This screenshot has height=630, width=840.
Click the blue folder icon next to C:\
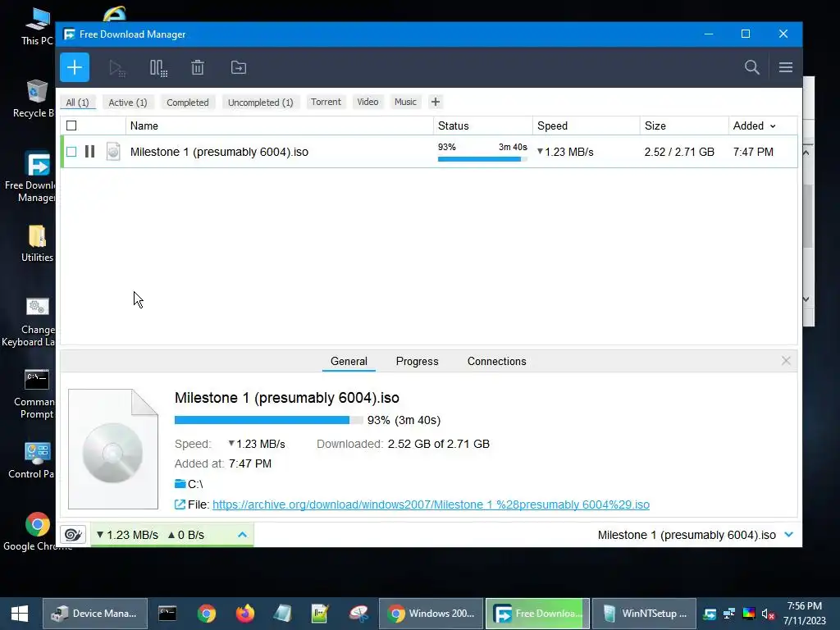(x=180, y=484)
